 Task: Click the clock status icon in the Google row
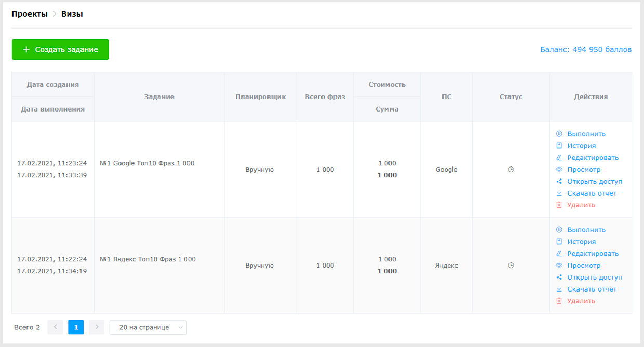pyautogui.click(x=511, y=170)
